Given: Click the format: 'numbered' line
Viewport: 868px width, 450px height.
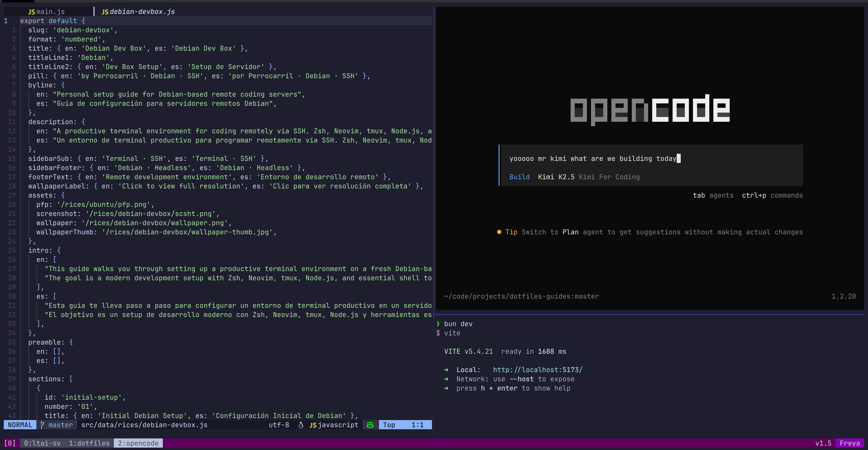Looking at the screenshot, I should (x=67, y=39).
